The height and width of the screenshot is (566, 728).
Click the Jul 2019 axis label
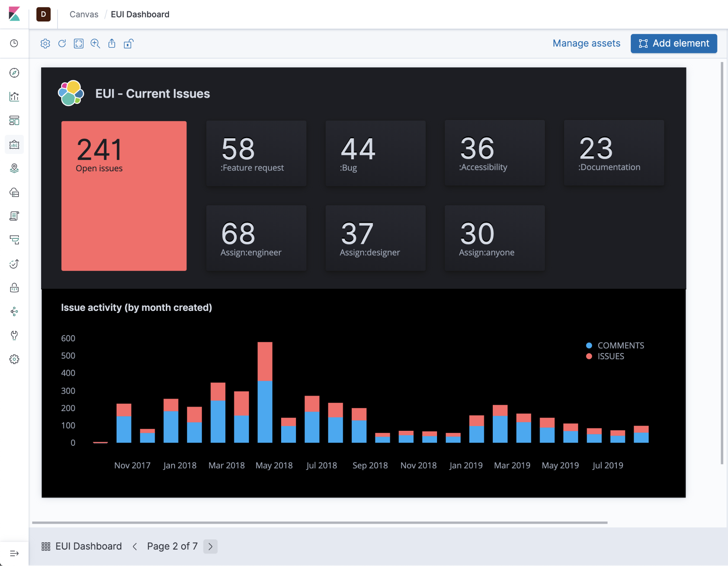point(608,465)
